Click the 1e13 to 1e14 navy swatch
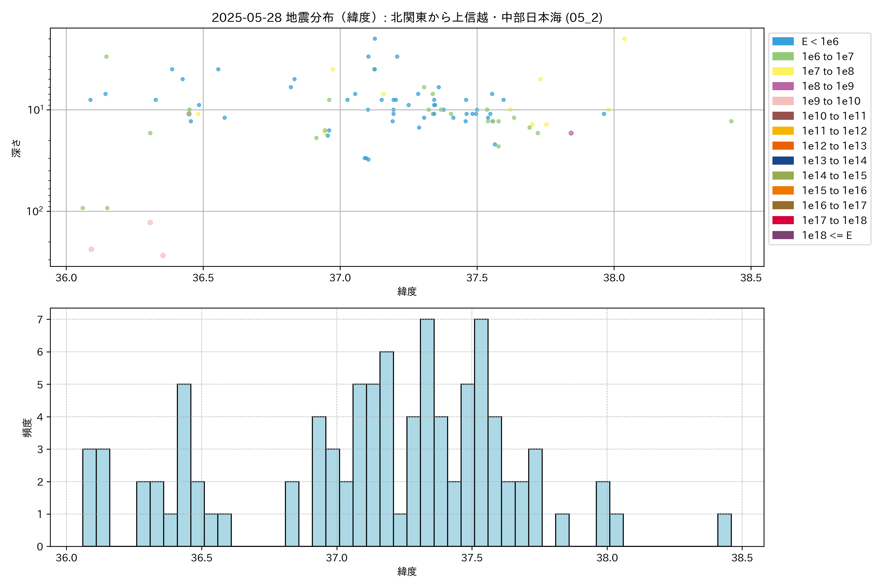The image size is (882, 588). point(783,160)
